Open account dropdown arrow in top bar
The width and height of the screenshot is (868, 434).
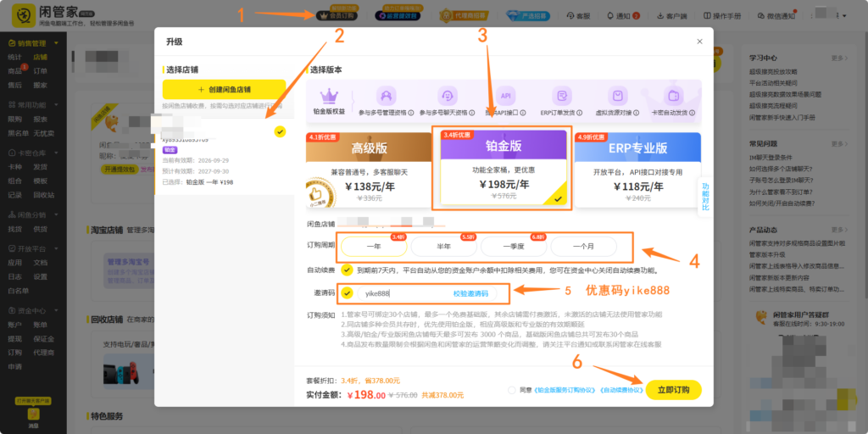click(845, 16)
